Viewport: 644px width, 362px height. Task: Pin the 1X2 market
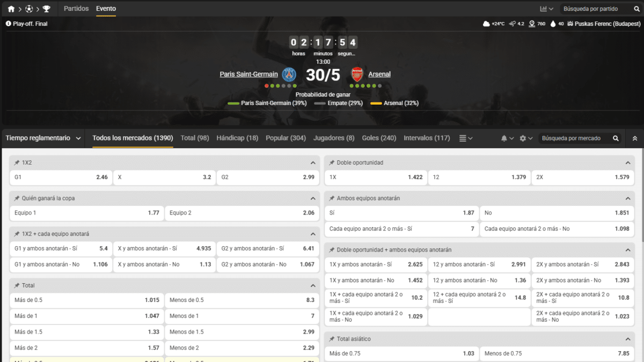click(17, 162)
